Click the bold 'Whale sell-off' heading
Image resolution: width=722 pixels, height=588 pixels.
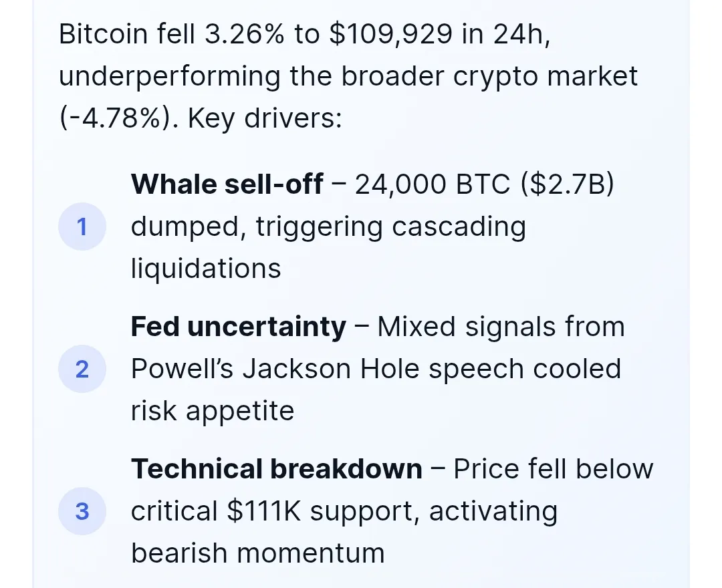click(227, 184)
